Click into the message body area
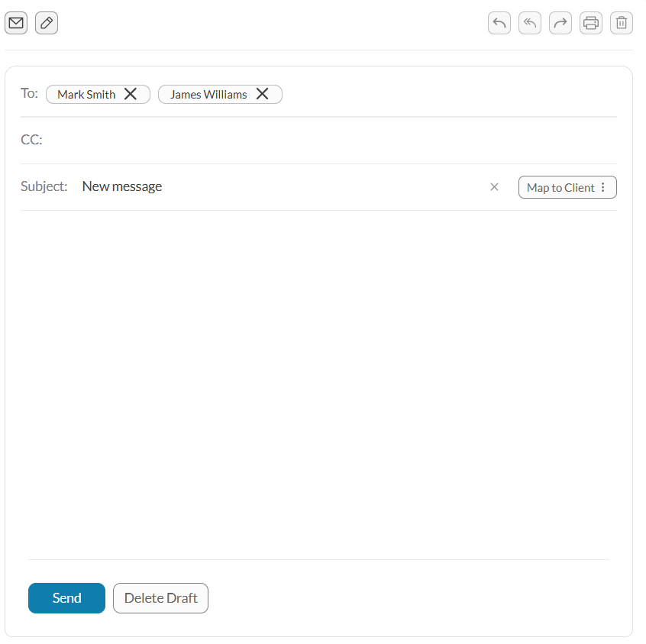 coord(318,384)
